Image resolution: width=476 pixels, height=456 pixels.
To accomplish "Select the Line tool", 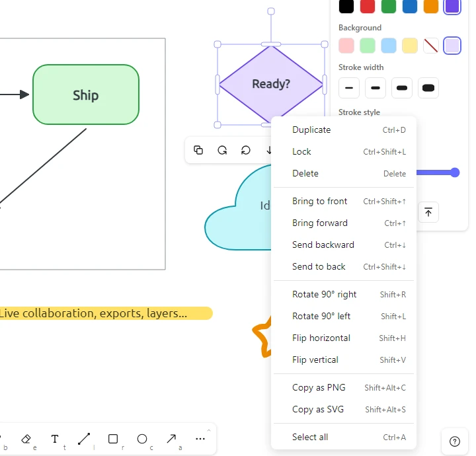I will (84, 439).
